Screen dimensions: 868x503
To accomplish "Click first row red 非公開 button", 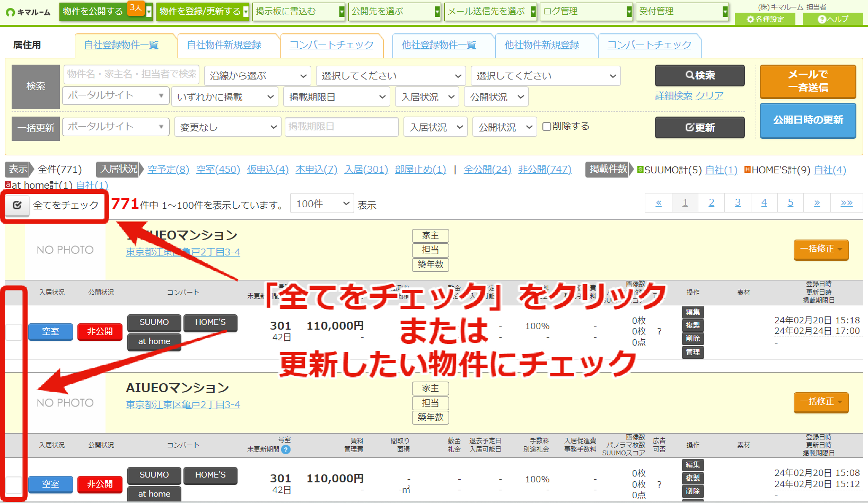I will coord(100,332).
